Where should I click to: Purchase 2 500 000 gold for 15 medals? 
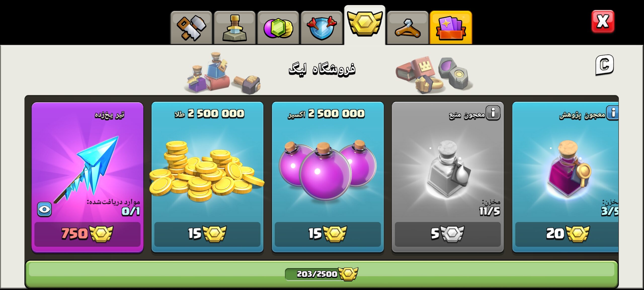click(207, 234)
